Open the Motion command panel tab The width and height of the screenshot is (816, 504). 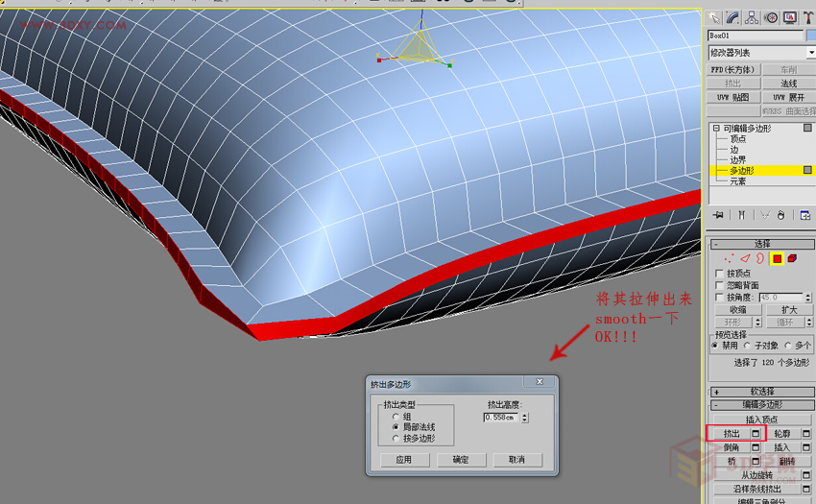[771, 18]
